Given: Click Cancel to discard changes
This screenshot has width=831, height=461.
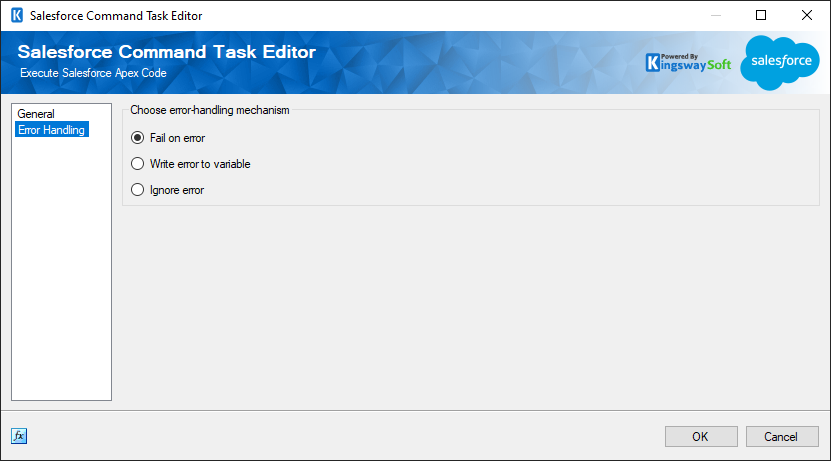Looking at the screenshot, I should 782,437.
